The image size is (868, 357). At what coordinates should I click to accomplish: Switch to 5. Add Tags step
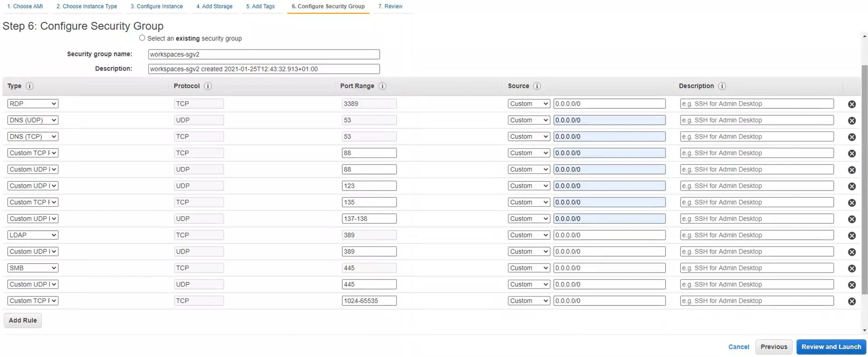260,6
